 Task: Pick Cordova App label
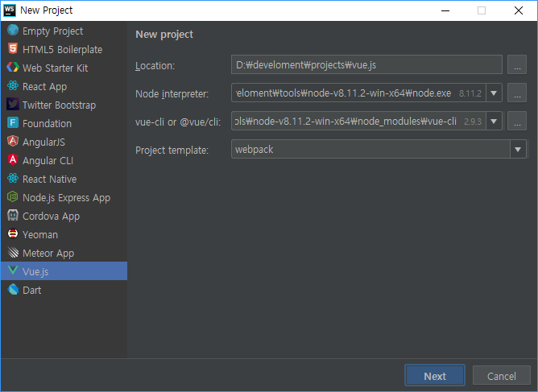(x=51, y=217)
